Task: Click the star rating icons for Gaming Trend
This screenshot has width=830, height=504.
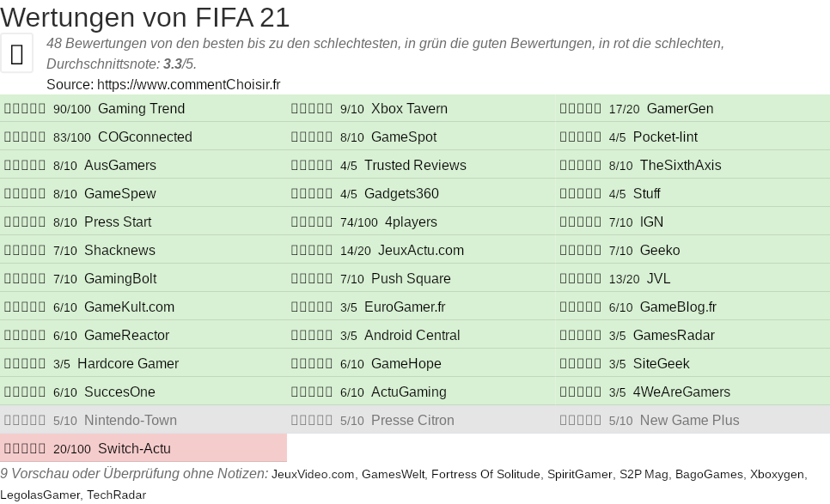Action: pyautogui.click(x=25, y=109)
